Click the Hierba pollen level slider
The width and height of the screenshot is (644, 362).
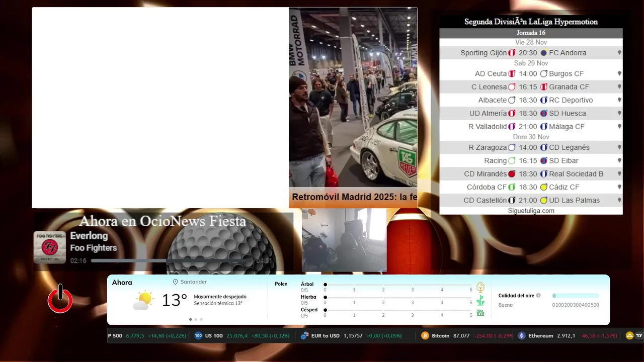(398, 298)
